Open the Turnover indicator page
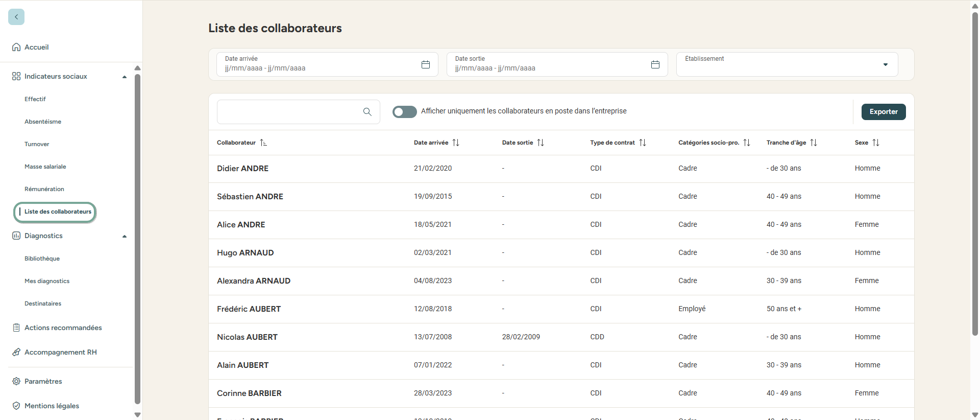 click(37, 144)
